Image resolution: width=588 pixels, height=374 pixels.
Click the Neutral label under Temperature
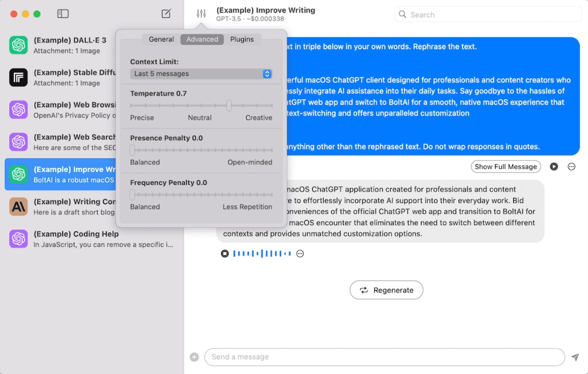pos(199,118)
